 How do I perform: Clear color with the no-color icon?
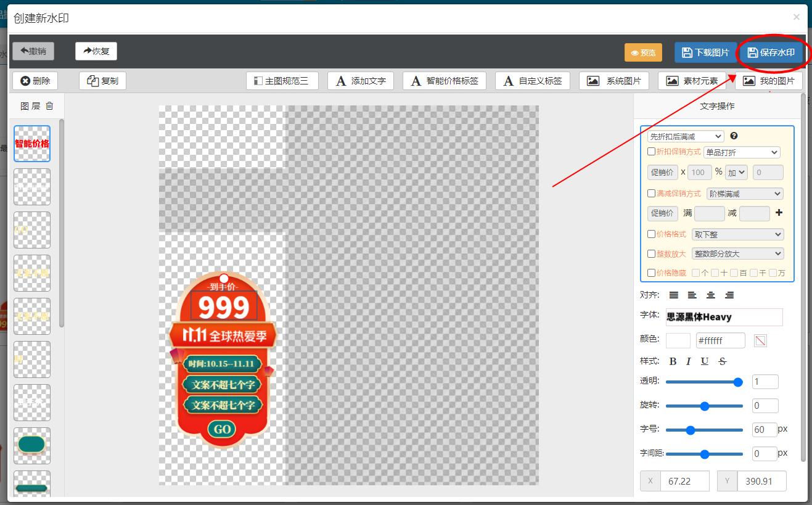click(x=760, y=340)
